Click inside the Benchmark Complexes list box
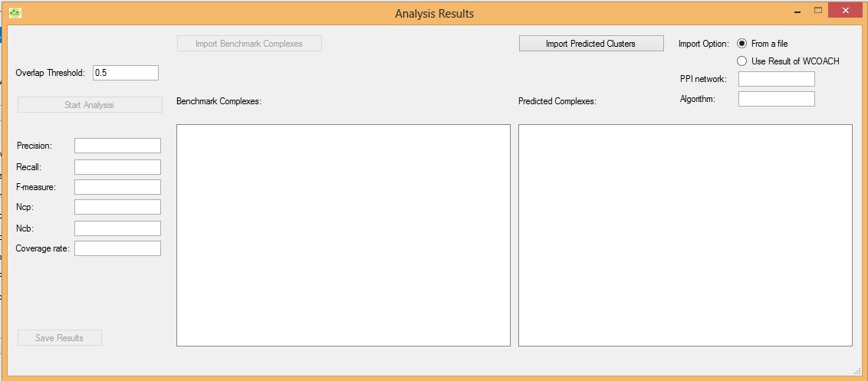This screenshot has height=381, width=868. point(343,235)
